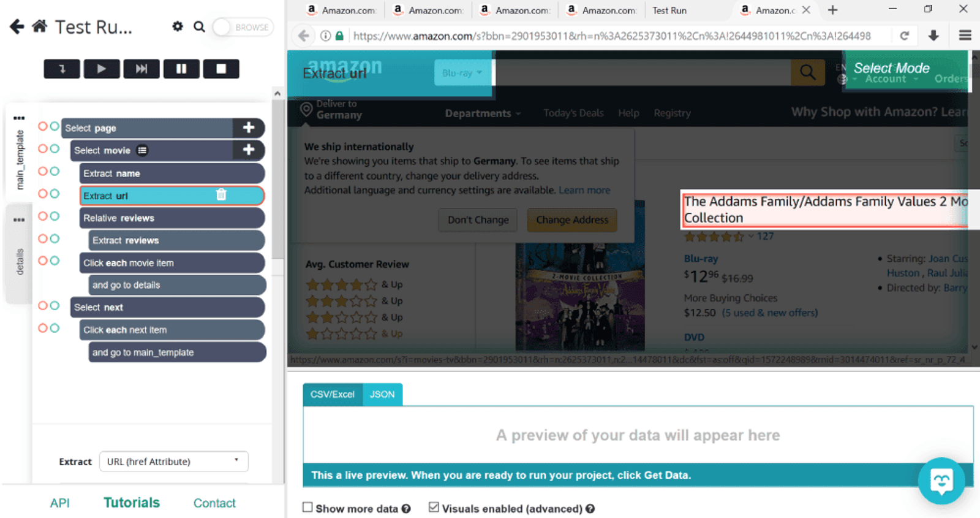The image size is (980, 518).
Task: Go back with the left arrow icon
Action: coord(17,26)
